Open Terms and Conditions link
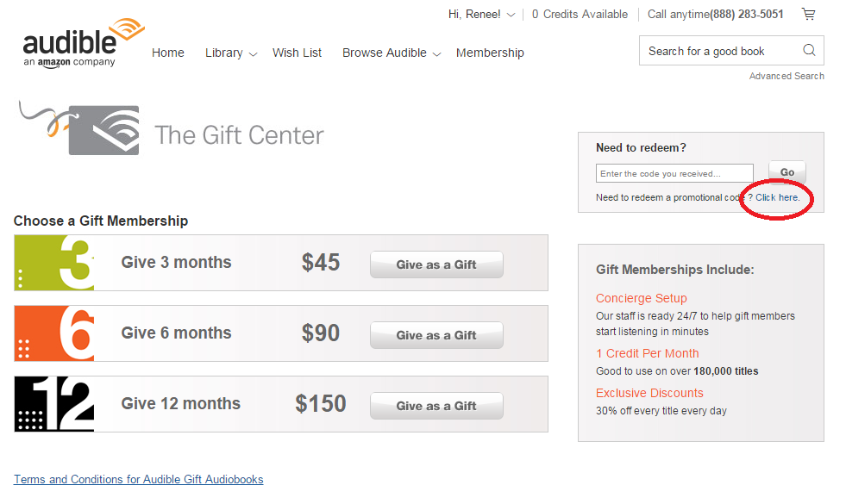The height and width of the screenshot is (504, 846). tap(139, 479)
